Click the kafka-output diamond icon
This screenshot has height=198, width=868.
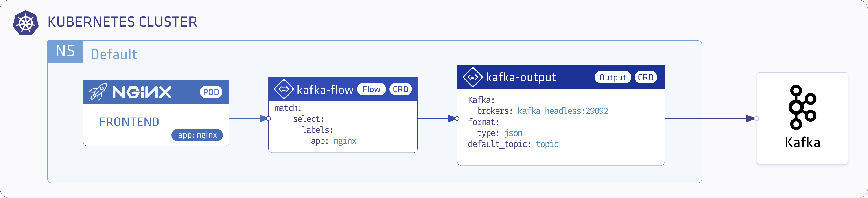click(473, 77)
